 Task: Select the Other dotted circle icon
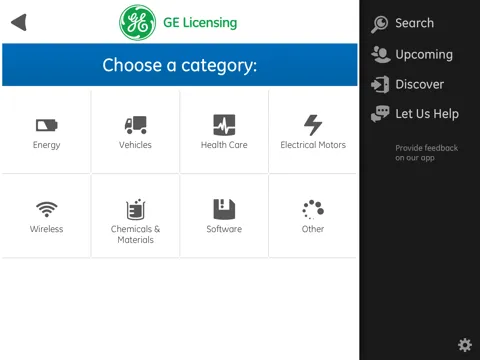click(x=313, y=209)
